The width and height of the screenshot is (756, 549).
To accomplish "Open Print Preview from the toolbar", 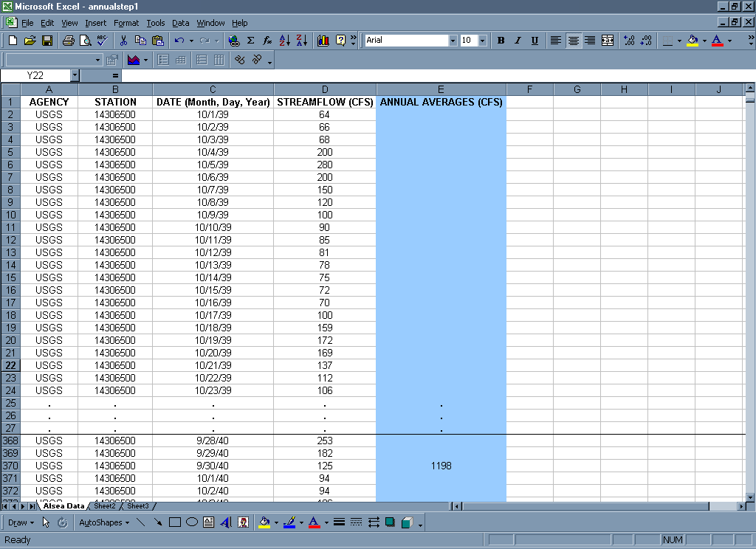I will tap(85, 41).
